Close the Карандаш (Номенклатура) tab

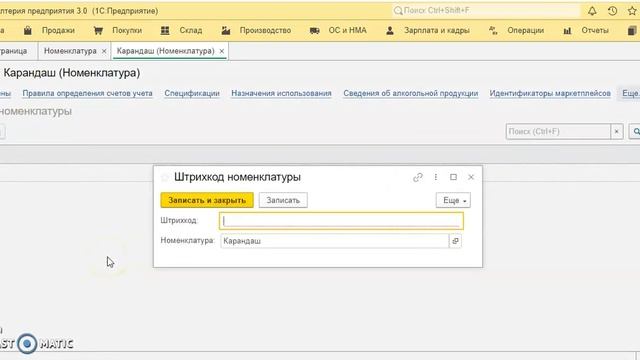coord(222,51)
